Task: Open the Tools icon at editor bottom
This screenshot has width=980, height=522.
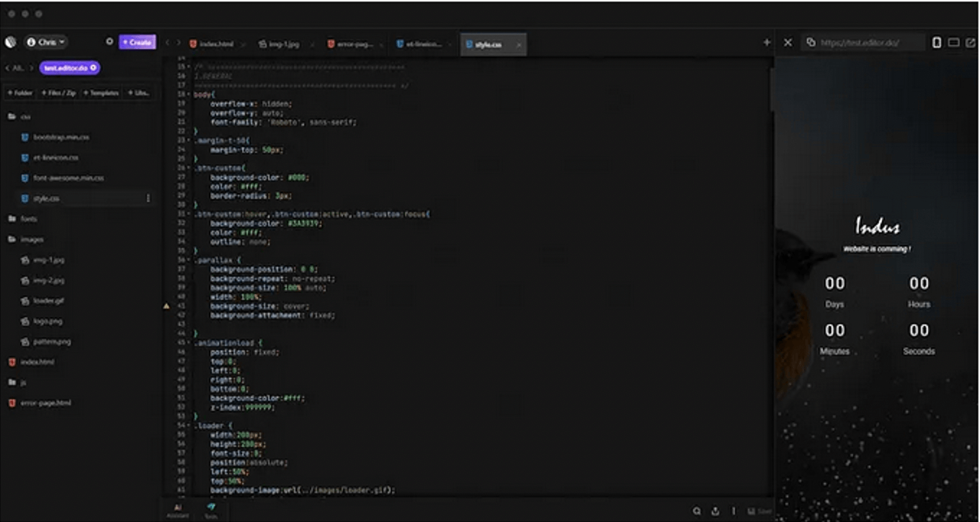Action: (210, 510)
